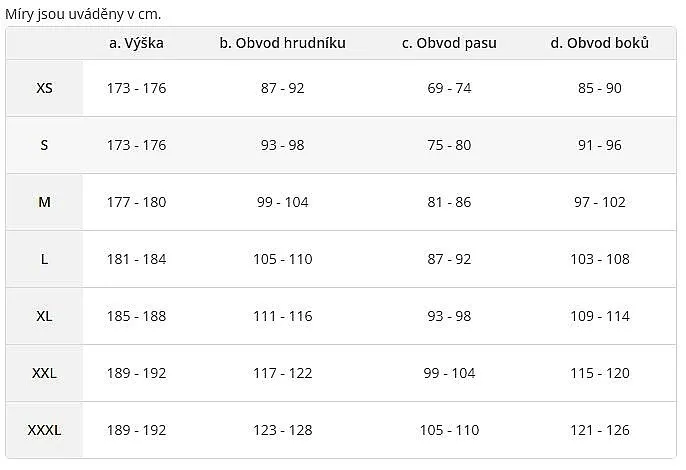686x470 pixels.
Task: Select the 181 - 184 height cell
Action: [x=136, y=259]
